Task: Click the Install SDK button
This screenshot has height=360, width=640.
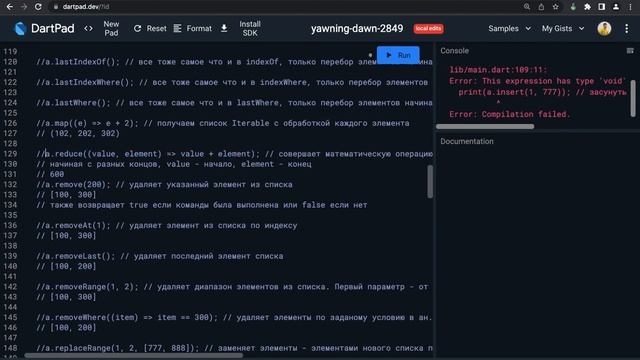Action: [x=250, y=29]
